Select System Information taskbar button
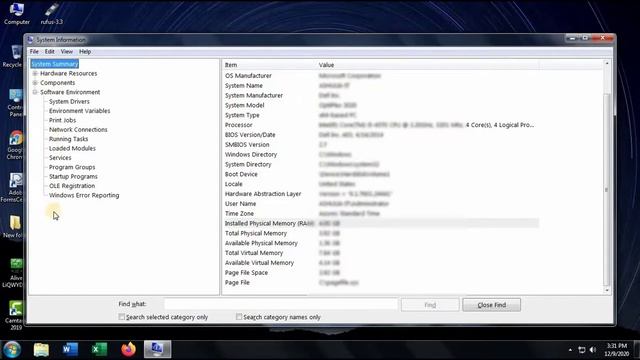Viewport: 640px width, 360px height. click(x=158, y=350)
